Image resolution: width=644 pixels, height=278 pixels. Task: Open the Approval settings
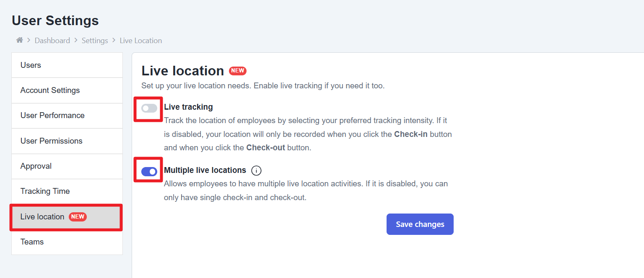[36, 166]
